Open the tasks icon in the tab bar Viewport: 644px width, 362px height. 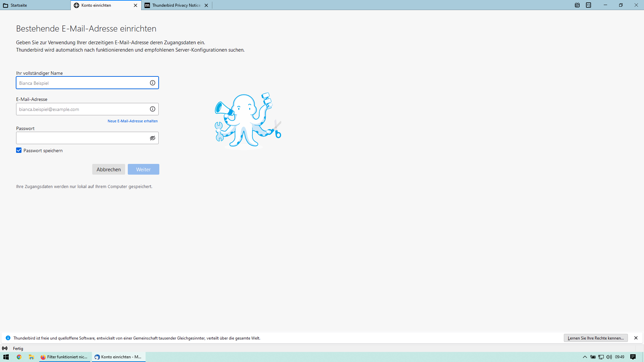(589, 5)
